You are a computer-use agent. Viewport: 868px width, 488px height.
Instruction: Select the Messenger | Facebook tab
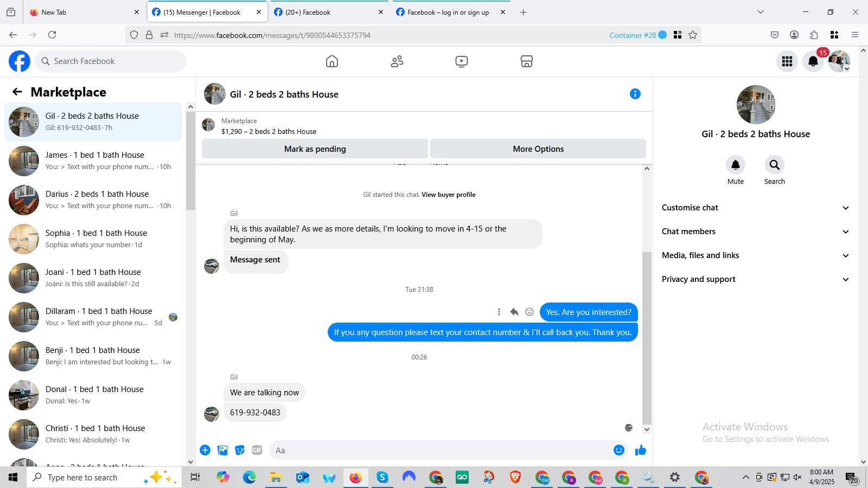point(207,12)
